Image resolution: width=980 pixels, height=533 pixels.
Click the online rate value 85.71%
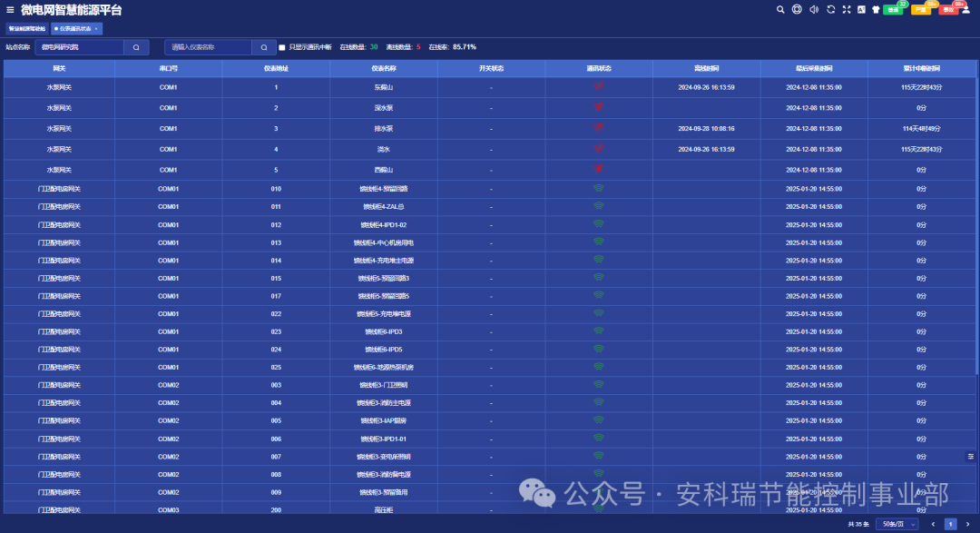click(x=465, y=47)
